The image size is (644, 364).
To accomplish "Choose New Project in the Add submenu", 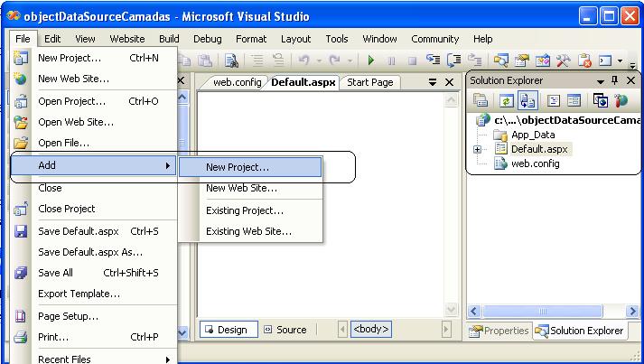I will tap(250, 167).
